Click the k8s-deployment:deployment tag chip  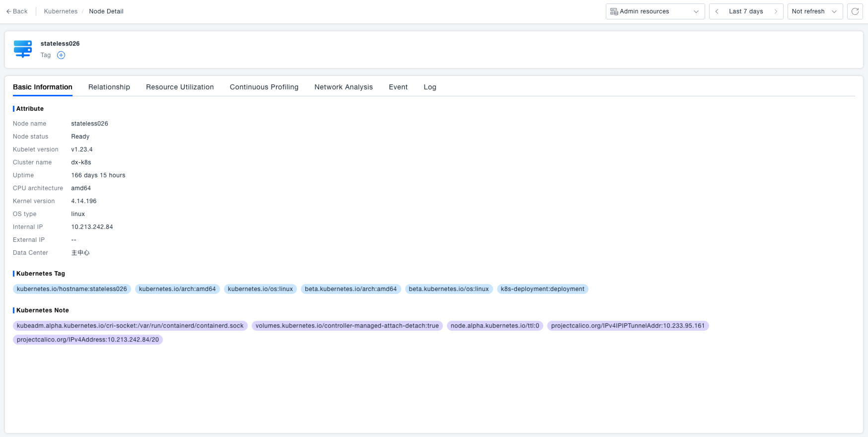click(x=542, y=289)
